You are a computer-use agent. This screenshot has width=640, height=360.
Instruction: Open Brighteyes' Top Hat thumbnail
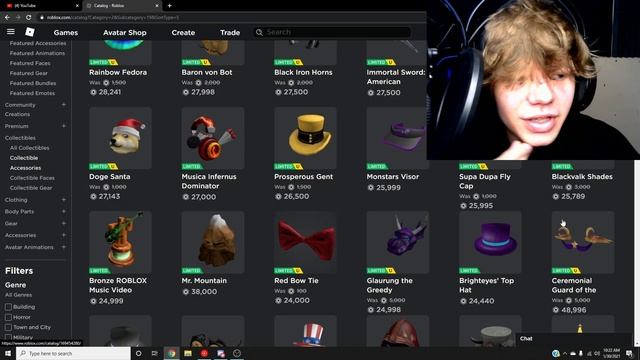tap(490, 242)
